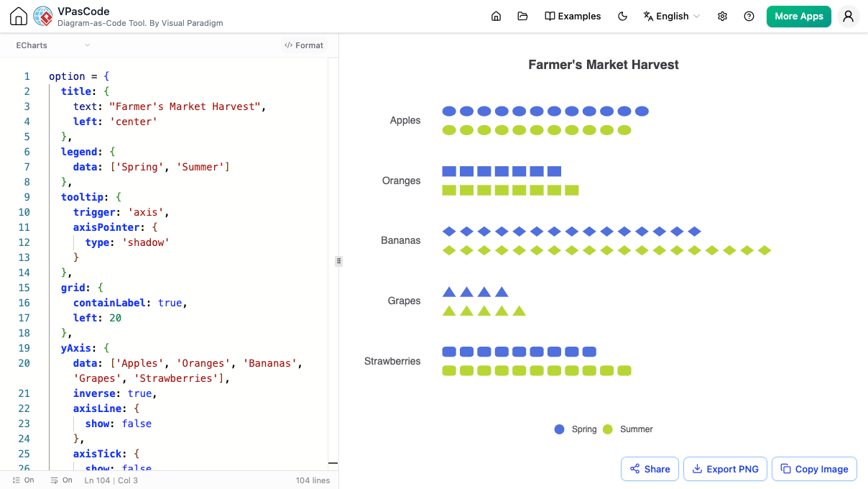Click the Copy Image button
Viewport: 868px width, 489px height.
pyautogui.click(x=814, y=469)
